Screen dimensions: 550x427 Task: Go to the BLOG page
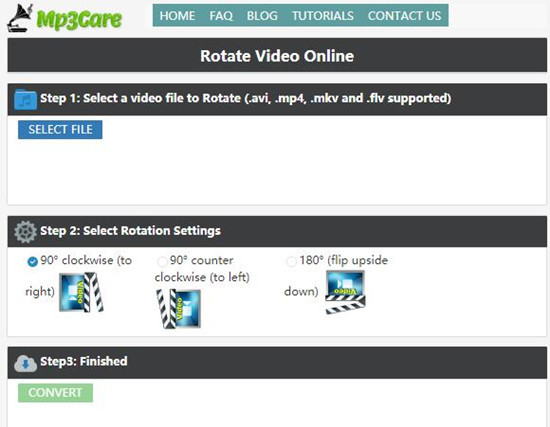coord(262,16)
